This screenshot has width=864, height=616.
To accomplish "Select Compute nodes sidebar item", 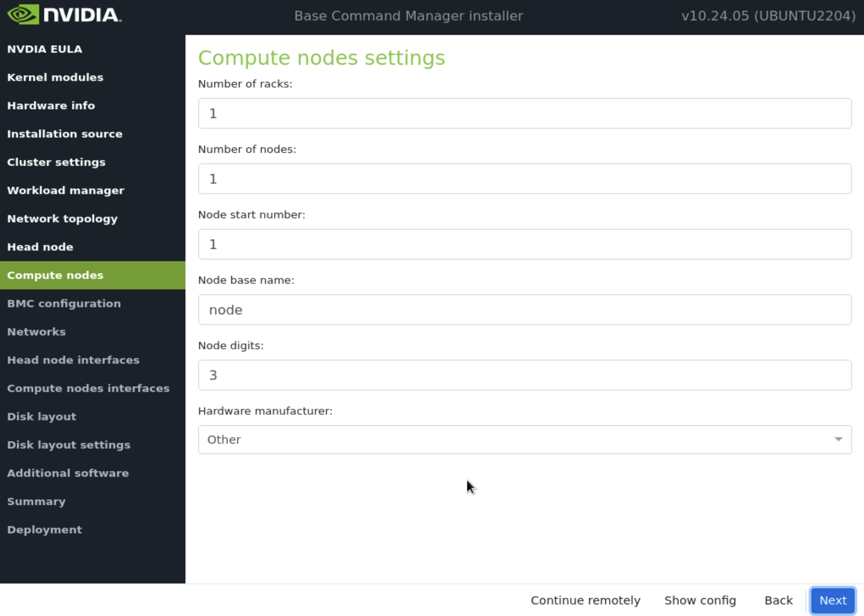I will 55,275.
